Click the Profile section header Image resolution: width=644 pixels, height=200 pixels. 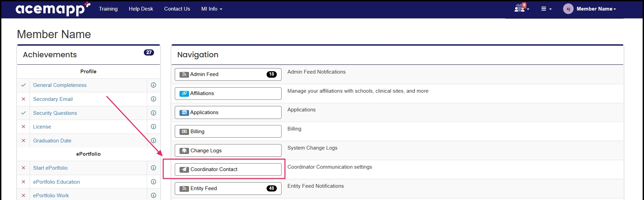(88, 72)
